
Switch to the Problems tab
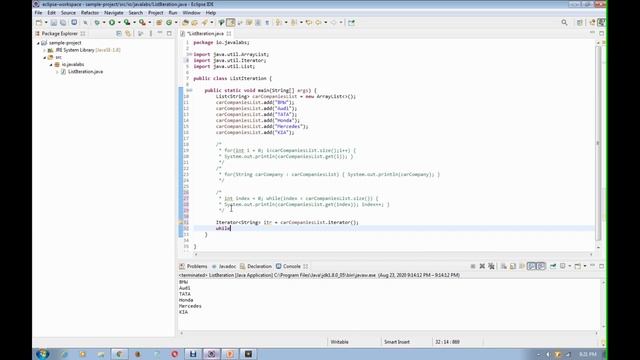click(x=193, y=266)
